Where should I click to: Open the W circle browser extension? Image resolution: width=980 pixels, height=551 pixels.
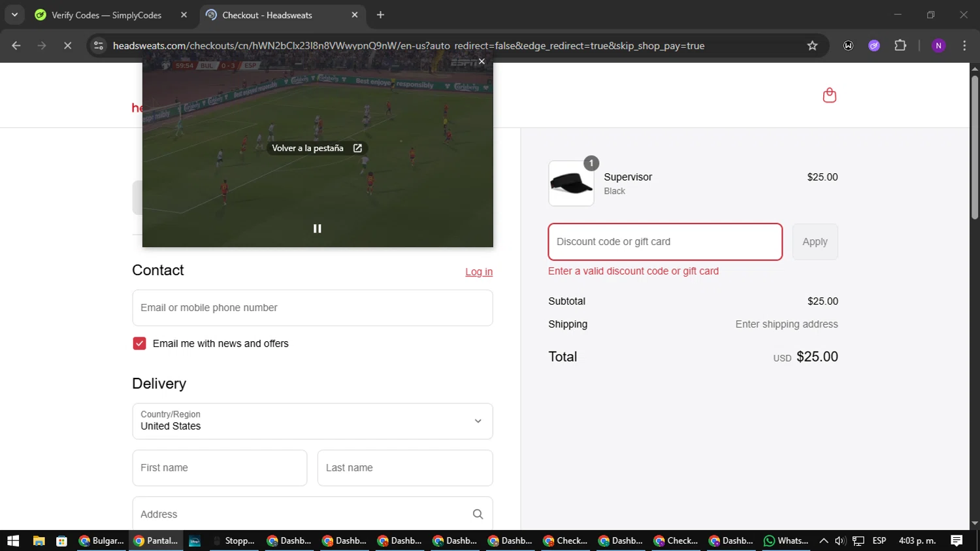[848, 46]
